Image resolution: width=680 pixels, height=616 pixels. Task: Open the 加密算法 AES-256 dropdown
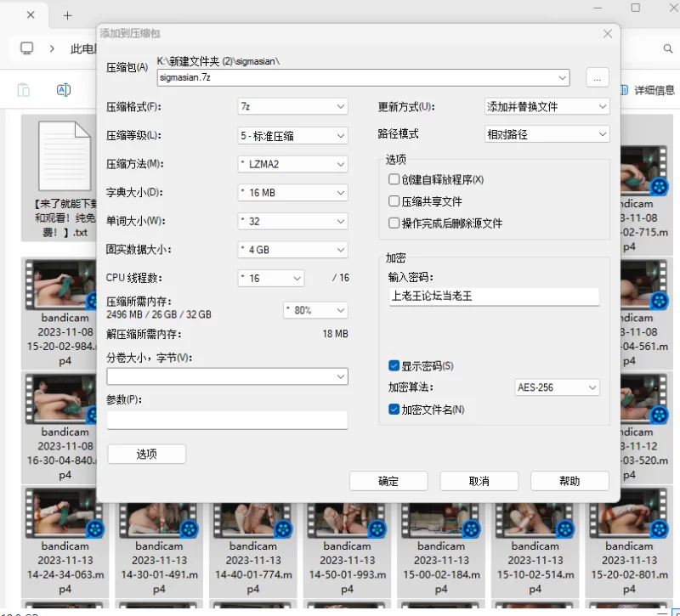pos(557,387)
